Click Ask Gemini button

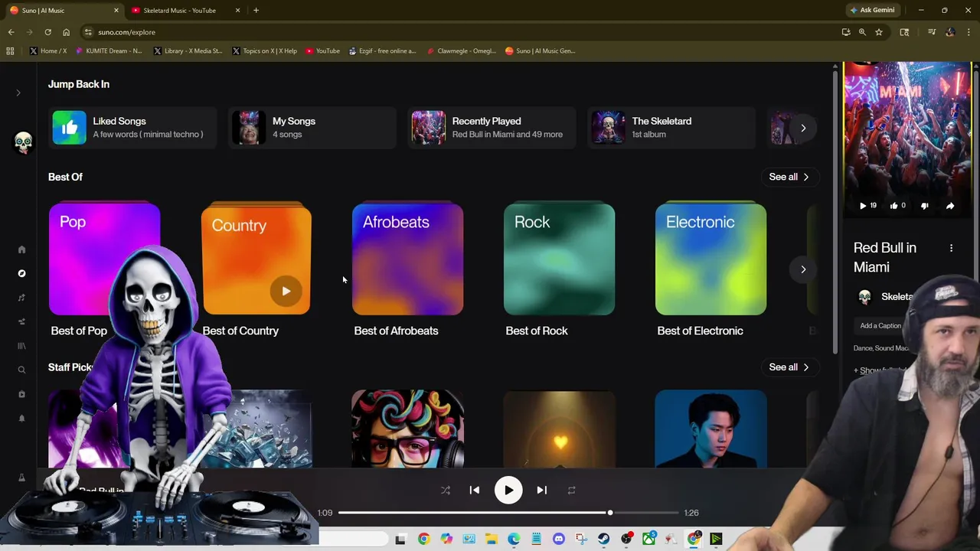pos(872,10)
